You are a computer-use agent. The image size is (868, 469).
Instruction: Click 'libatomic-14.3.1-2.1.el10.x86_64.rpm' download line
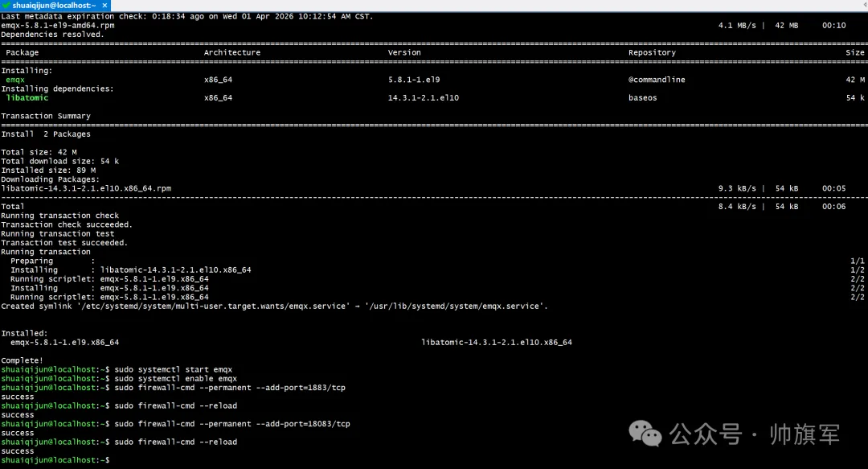[x=86, y=188]
